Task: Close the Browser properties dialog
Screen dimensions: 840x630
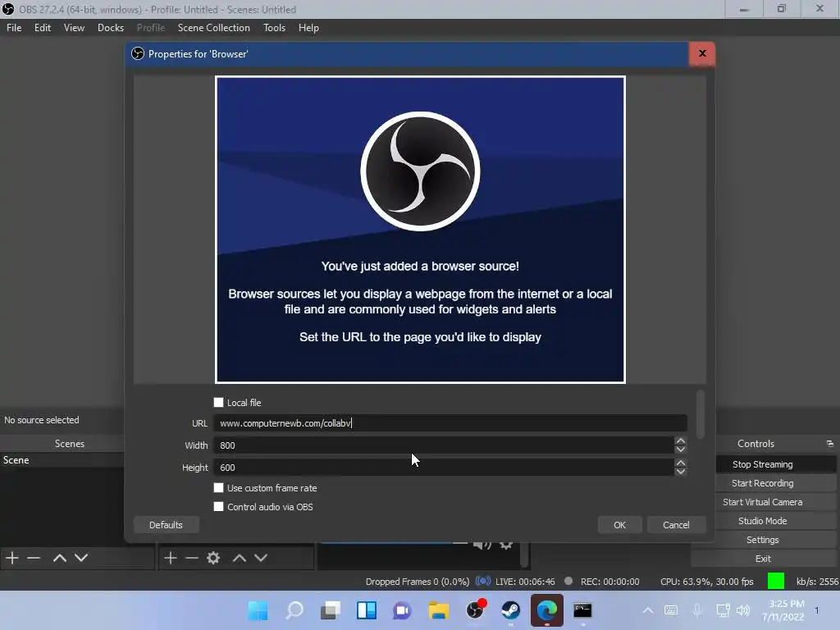Action: click(x=702, y=53)
